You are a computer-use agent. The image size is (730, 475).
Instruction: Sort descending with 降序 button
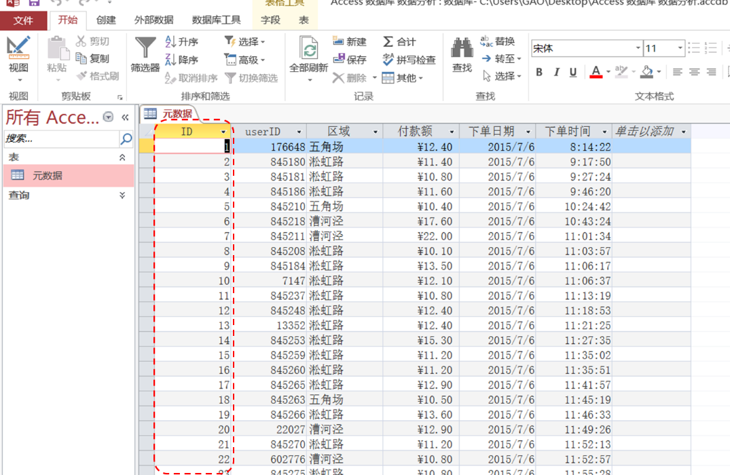point(181,60)
